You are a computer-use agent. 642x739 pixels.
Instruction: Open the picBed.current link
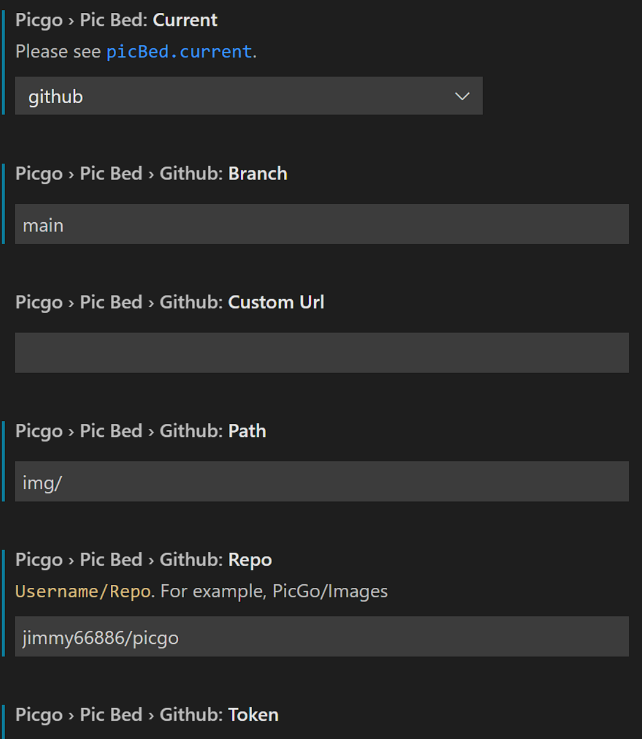pos(179,51)
